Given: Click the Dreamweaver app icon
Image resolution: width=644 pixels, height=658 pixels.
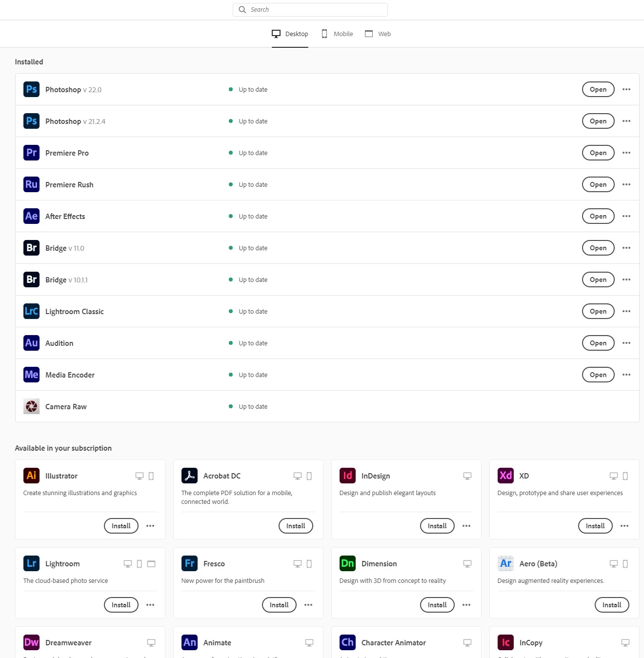Looking at the screenshot, I should click(31, 642).
